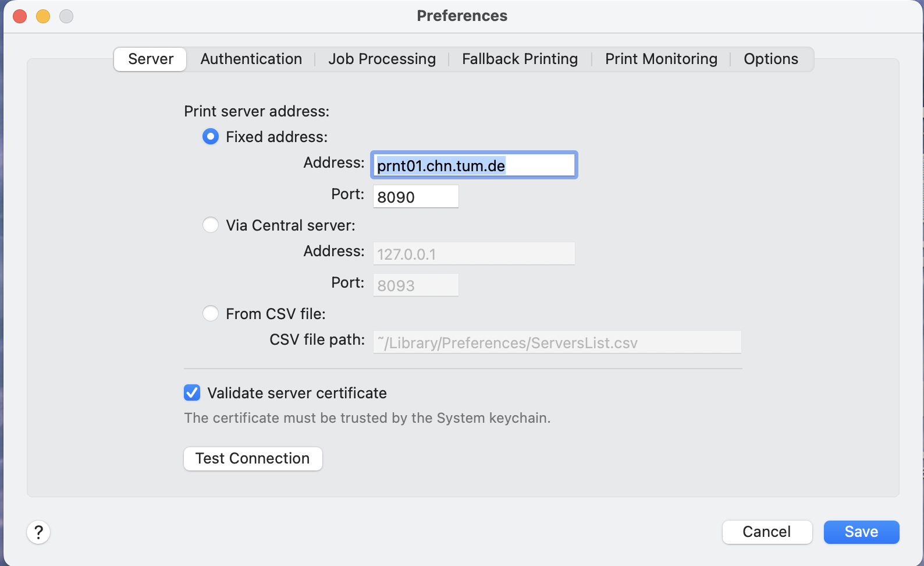This screenshot has height=566, width=924.
Task: Cancel the Preferences dialog
Action: tap(766, 532)
